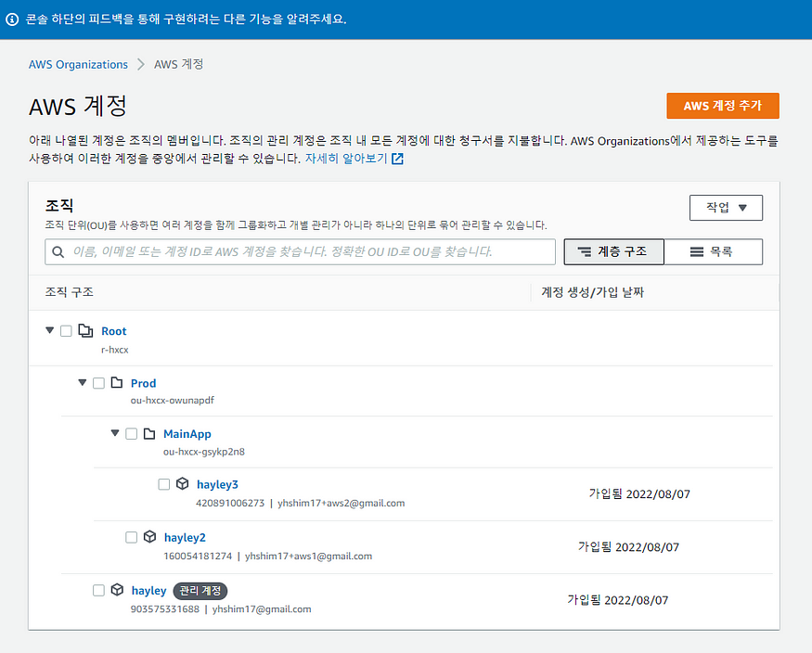The image size is (812, 653).
Task: Open the hayley3 account link
Action: pyautogui.click(x=217, y=484)
